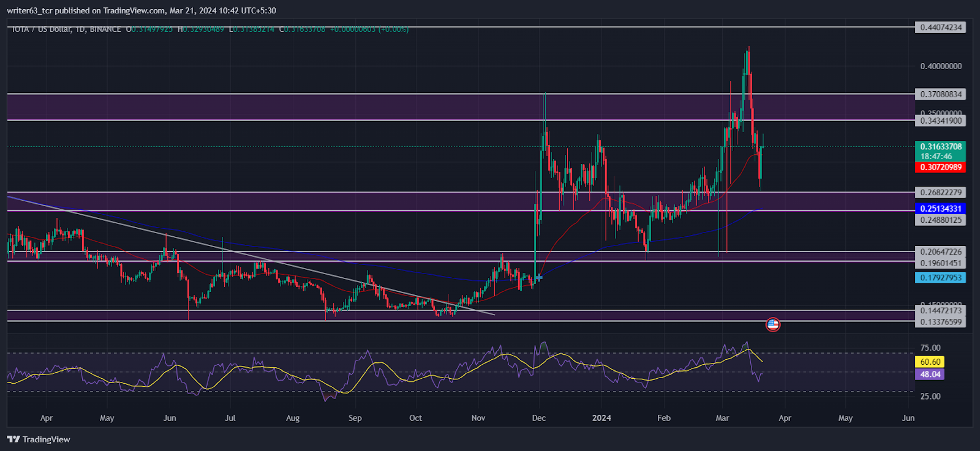Viewport: 980px width, 451px height.
Task: Select the 0.19601451 price level label
Action: [x=941, y=263]
